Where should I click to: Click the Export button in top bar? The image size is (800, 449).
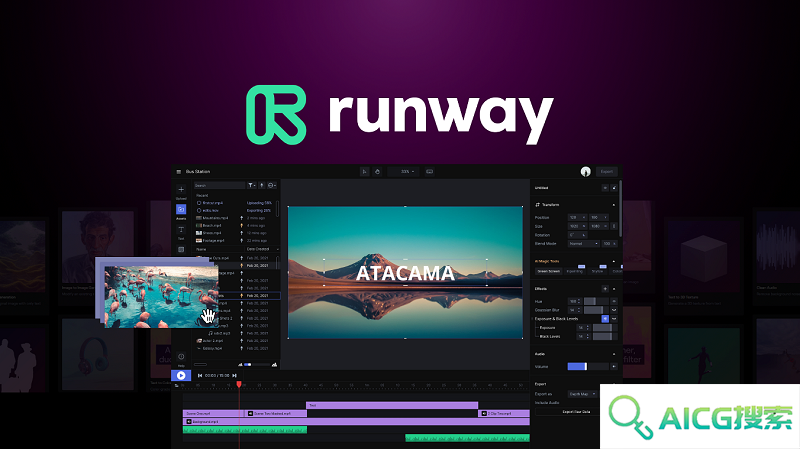(x=607, y=171)
